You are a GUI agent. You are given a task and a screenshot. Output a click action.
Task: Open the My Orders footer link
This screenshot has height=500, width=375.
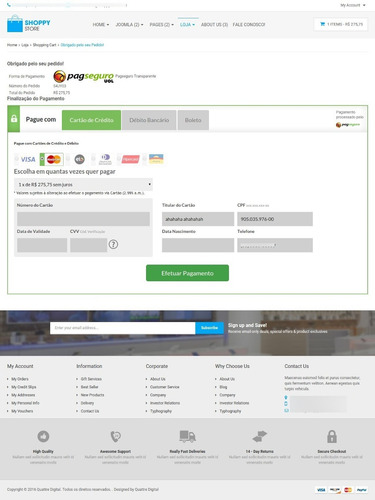20,379
